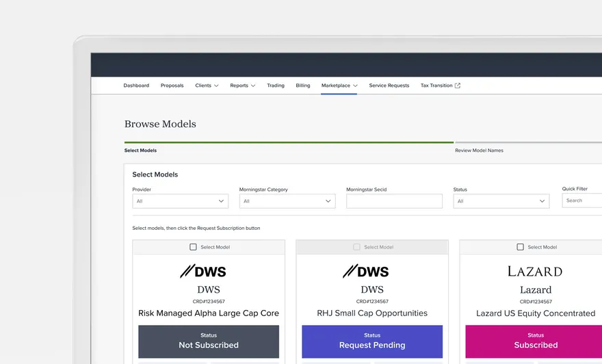
Task: Check disabled Select Model for RHJ Small Cap
Action: pyautogui.click(x=356, y=247)
